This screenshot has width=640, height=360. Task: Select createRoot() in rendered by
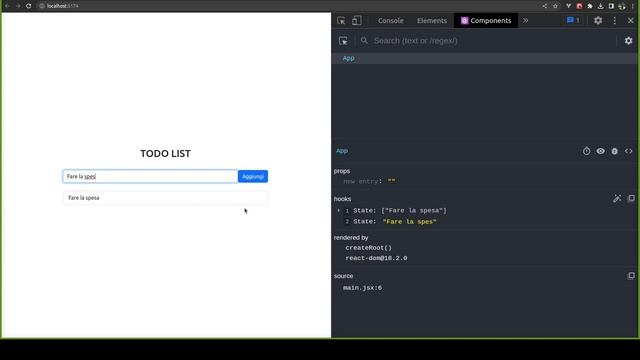(x=369, y=248)
